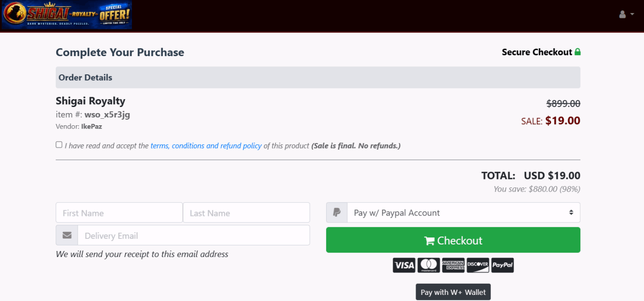Click the green Checkout button
The width and height of the screenshot is (644, 301).
453,240
